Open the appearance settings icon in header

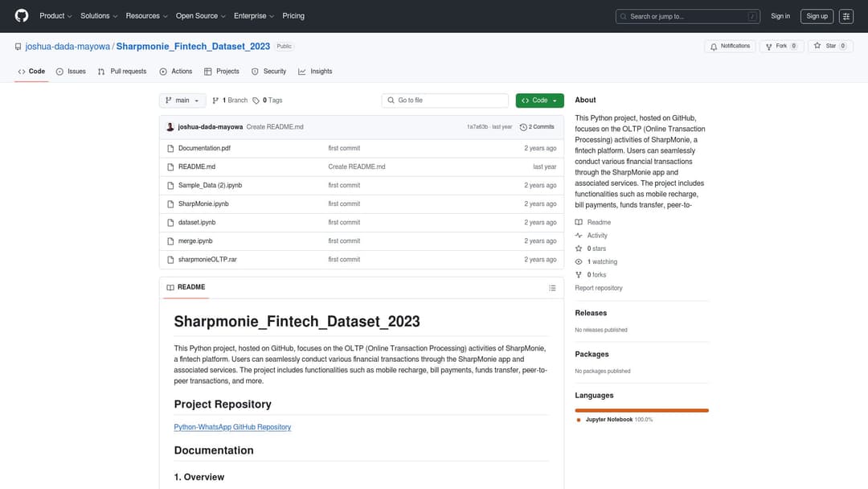pos(845,16)
